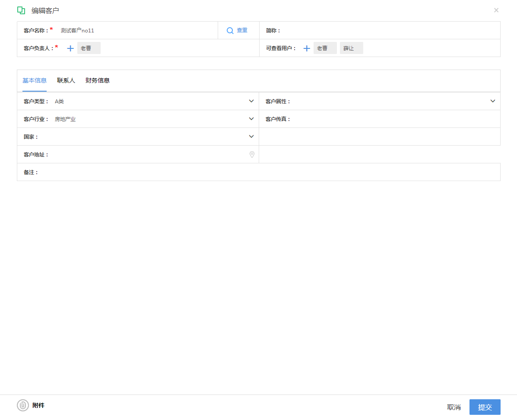
Task: Switch to the 基本信息 tab
Action: [x=34, y=80]
